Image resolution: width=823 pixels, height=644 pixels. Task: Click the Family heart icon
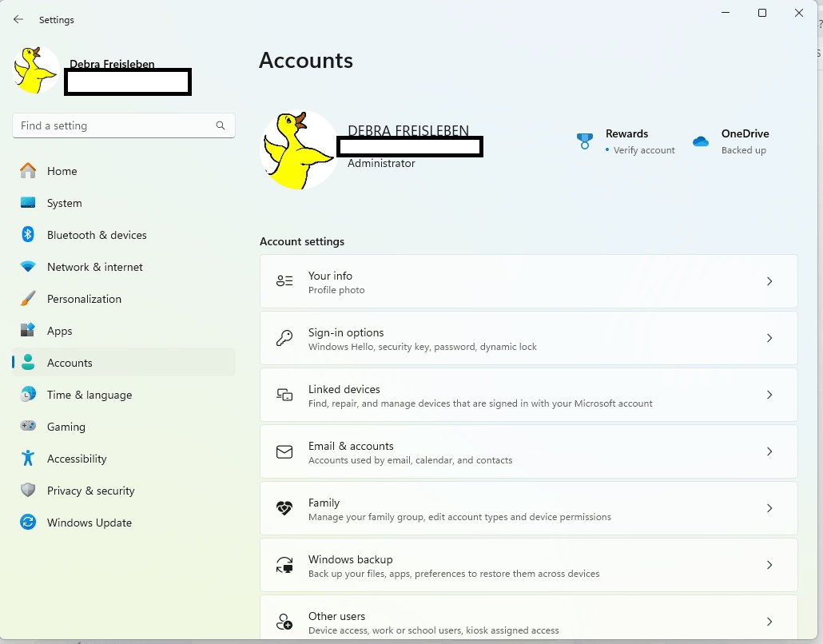284,508
